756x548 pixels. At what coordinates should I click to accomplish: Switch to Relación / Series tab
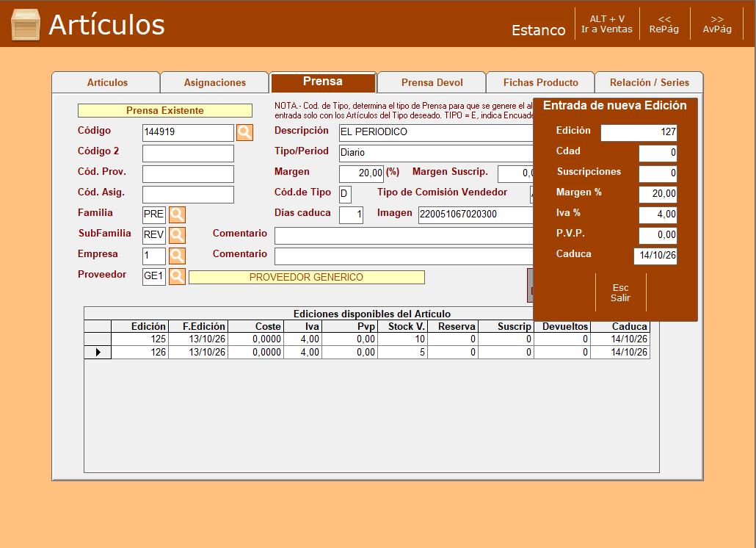(650, 82)
